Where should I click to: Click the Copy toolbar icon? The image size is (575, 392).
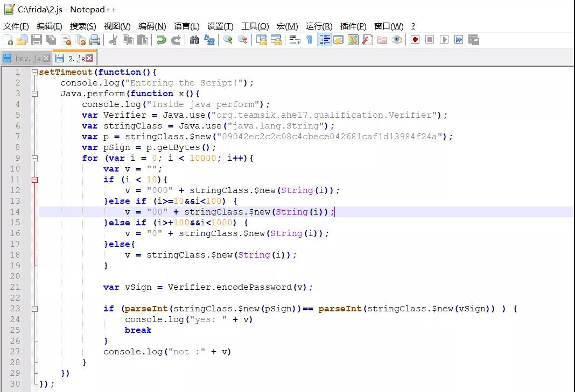[x=128, y=40]
